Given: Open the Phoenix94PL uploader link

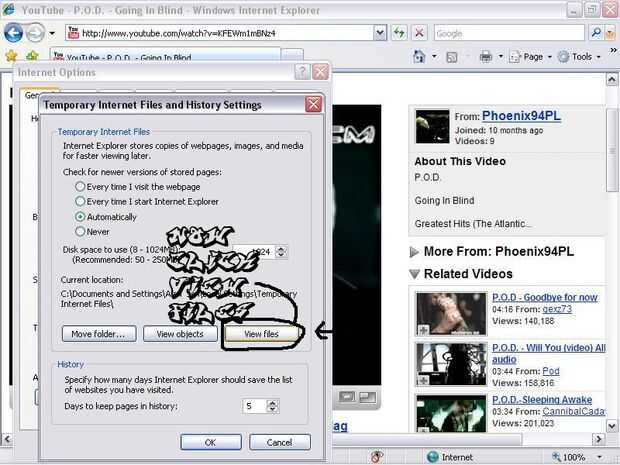Looking at the screenshot, I should click(521, 116).
